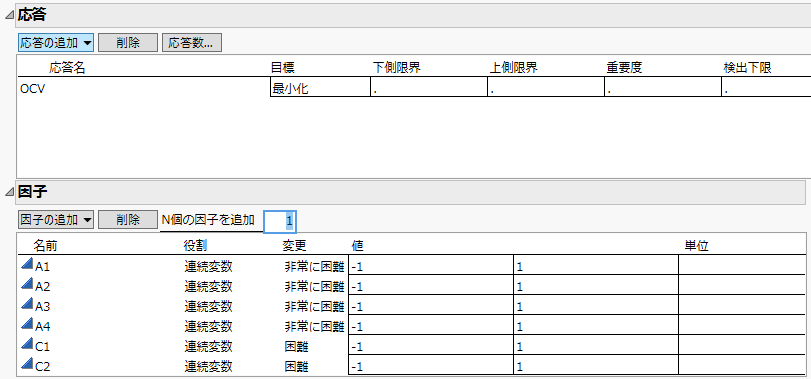Change the 困難 setting for C2
Image resolution: width=811 pixels, height=379 pixels.
click(296, 366)
